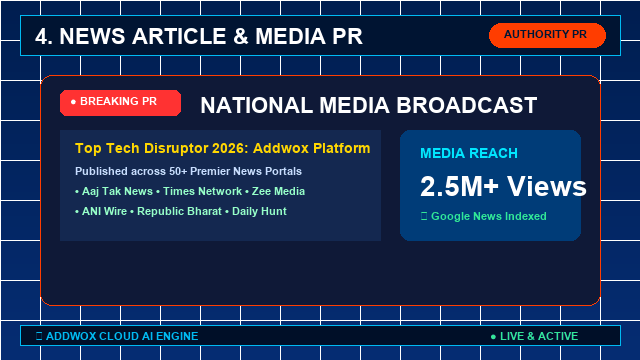
Task: Click the '2.5M+ Views' figure
Action: point(503,186)
